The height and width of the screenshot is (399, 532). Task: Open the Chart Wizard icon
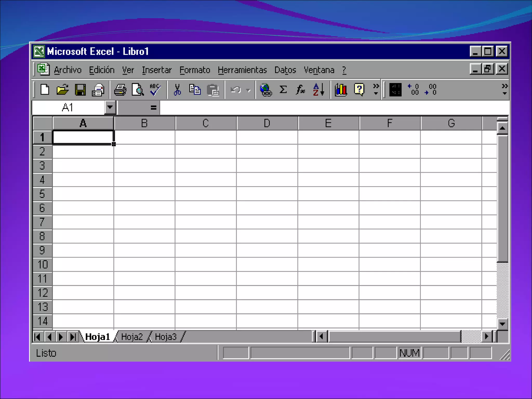[x=341, y=90]
